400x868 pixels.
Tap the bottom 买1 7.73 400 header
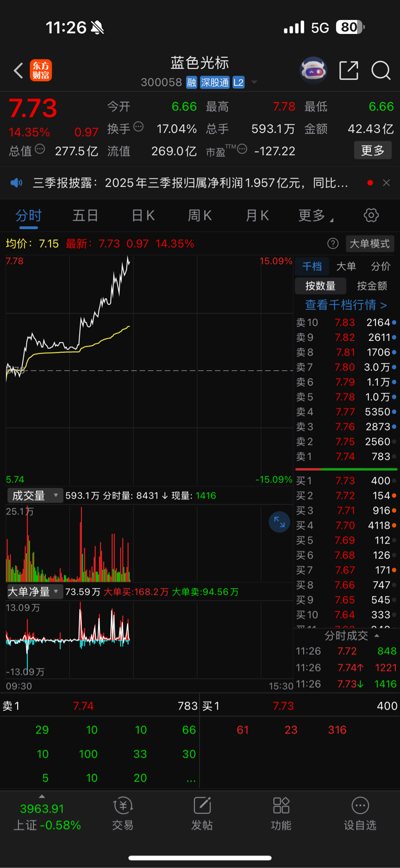click(300, 706)
